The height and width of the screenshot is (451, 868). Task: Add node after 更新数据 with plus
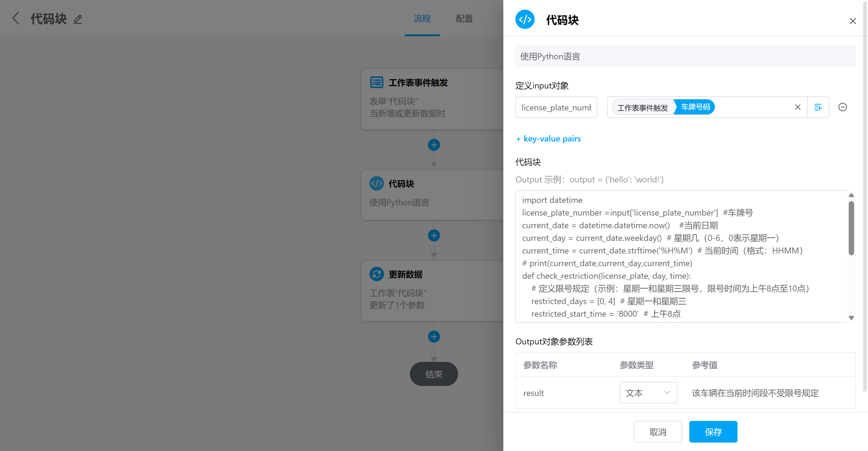[x=434, y=336]
